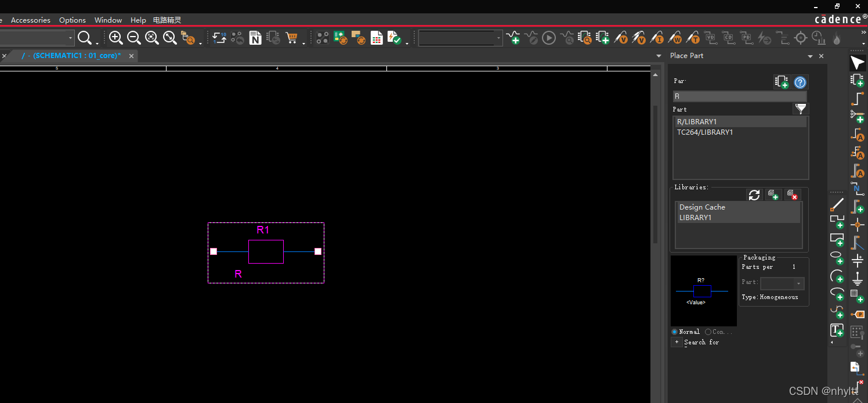The height and width of the screenshot is (403, 868).
Task: Select the Place Text tool
Action: [x=837, y=330]
